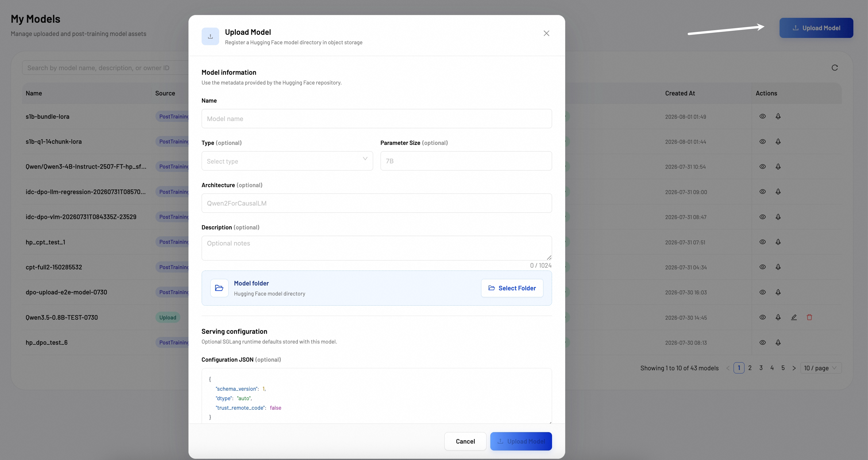Click the search models field
The width and height of the screenshot is (868, 460).
(x=105, y=68)
